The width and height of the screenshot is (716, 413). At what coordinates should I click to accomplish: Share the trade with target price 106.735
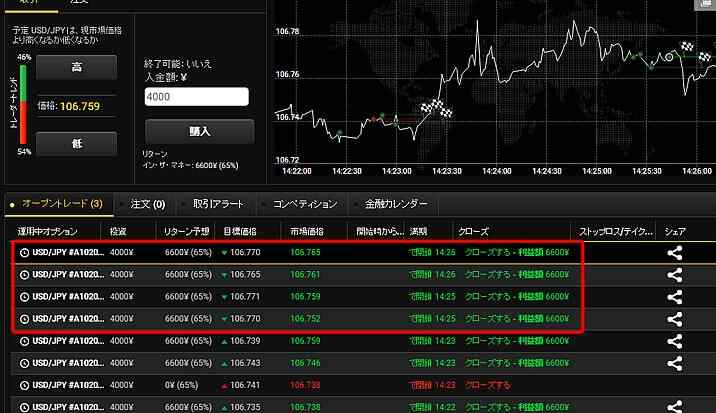pos(675,406)
